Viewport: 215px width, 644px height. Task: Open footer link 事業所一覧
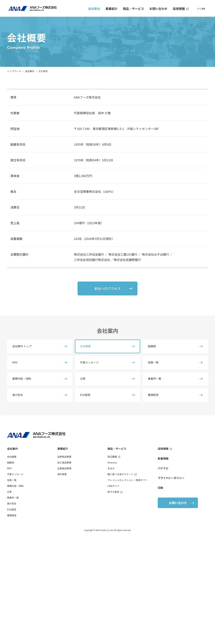tap(13, 498)
